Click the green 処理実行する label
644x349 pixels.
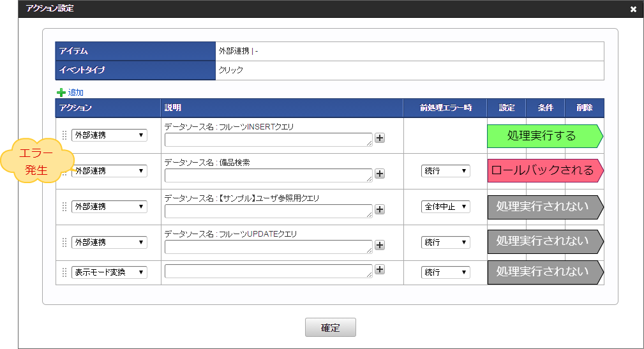(543, 136)
